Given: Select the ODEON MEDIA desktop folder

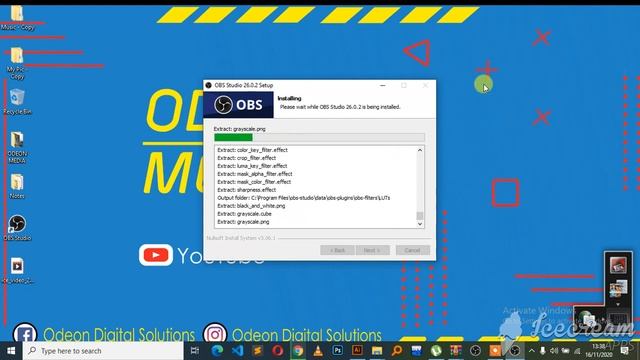Looking at the screenshot, I should (17, 148).
